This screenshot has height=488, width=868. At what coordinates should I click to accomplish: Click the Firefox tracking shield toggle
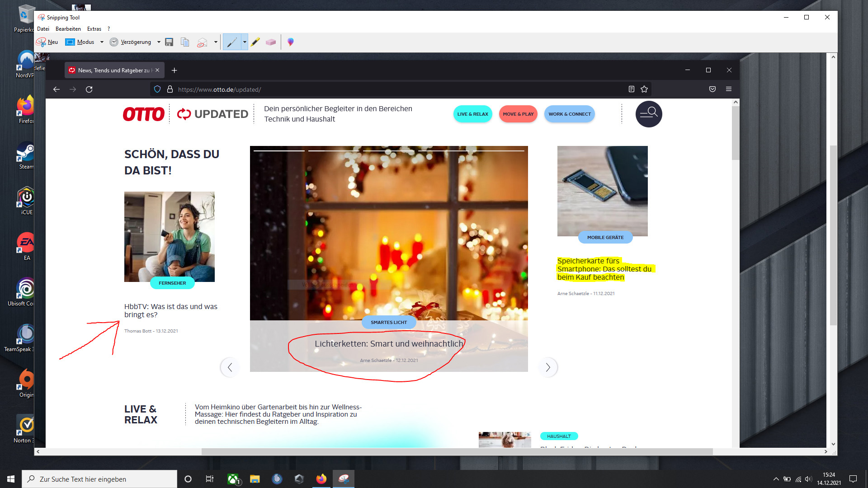[x=157, y=89]
